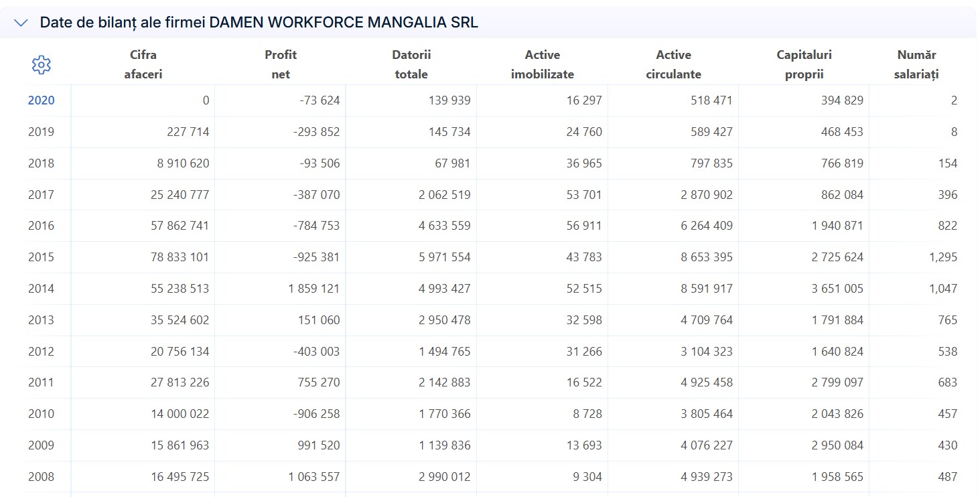
Task: Click the 2015 year row label
Action: tap(42, 257)
